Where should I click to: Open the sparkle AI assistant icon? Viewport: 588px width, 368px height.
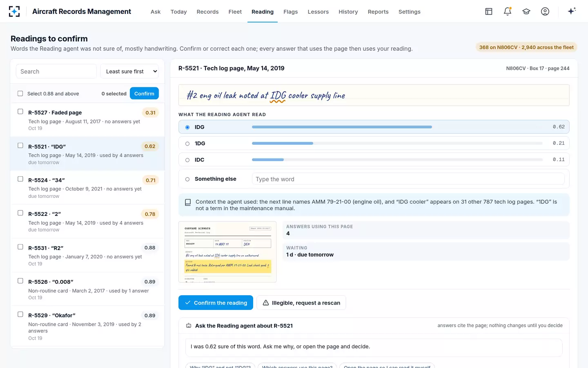coord(572,11)
